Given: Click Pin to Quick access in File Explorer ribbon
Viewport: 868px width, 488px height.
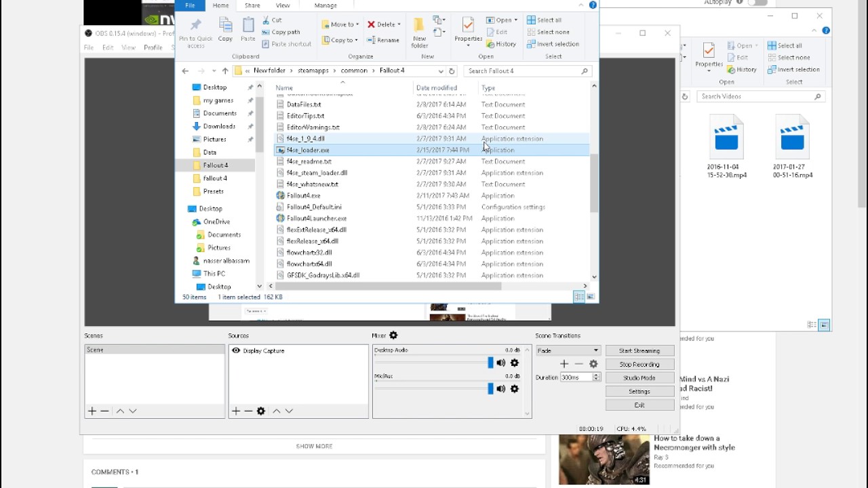Looking at the screenshot, I should 196,32.
